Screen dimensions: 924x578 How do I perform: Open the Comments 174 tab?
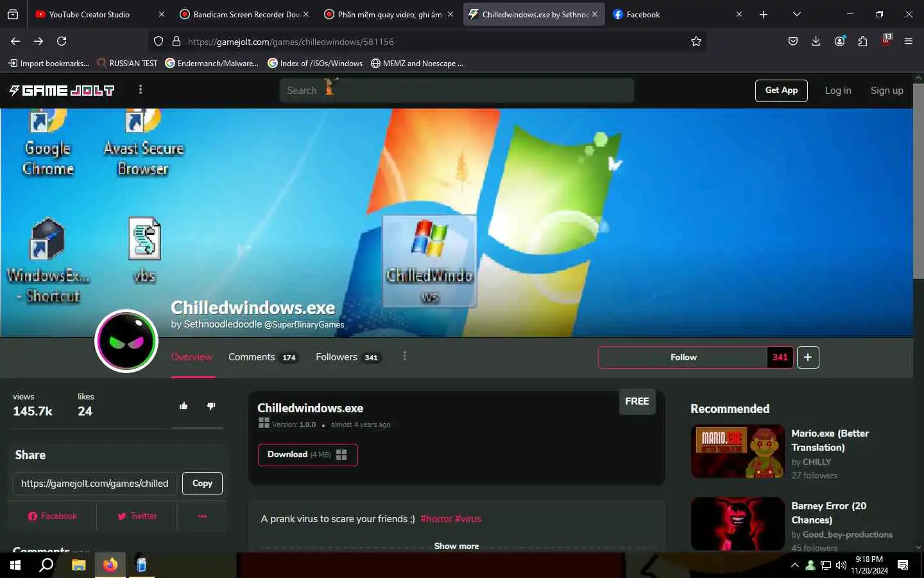[263, 357]
